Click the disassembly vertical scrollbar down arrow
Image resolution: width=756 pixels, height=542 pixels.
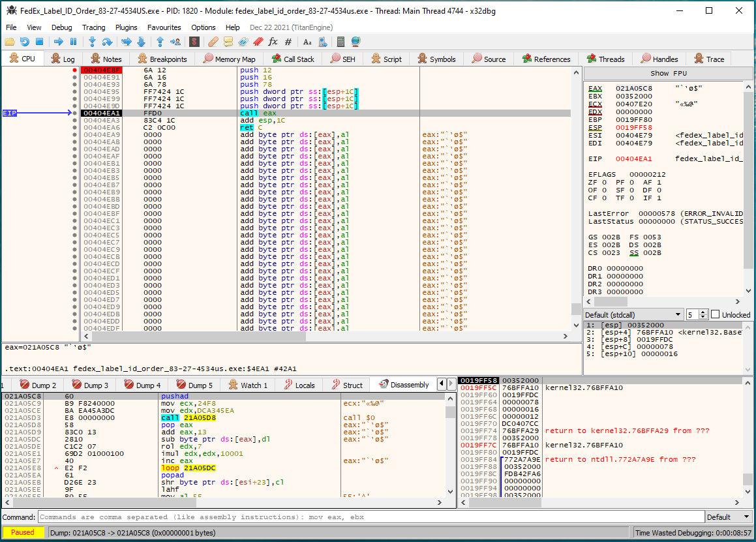(576, 325)
